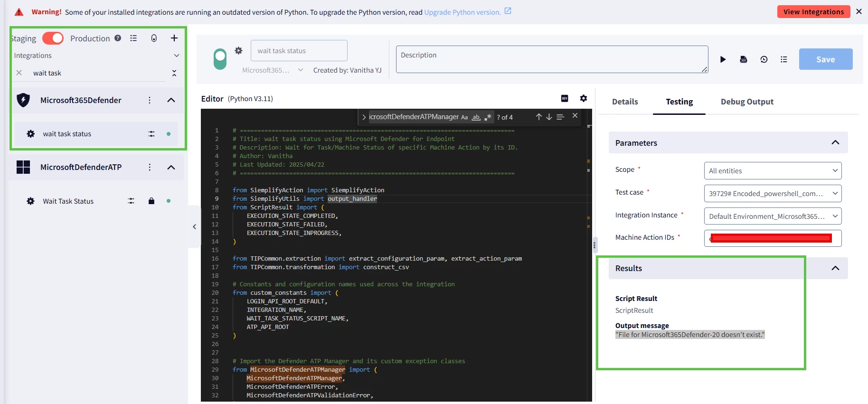The width and height of the screenshot is (868, 404).
Task: Collapse the Parameters section
Action: point(835,142)
